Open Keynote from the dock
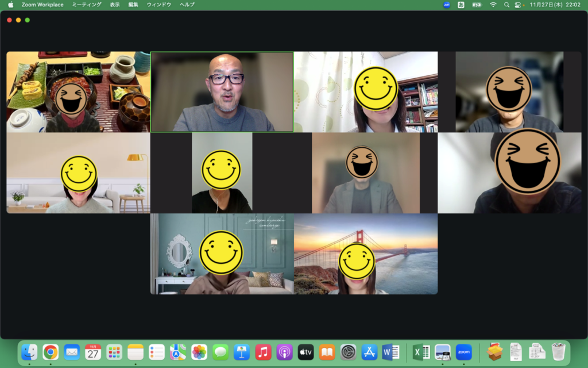 tap(242, 352)
